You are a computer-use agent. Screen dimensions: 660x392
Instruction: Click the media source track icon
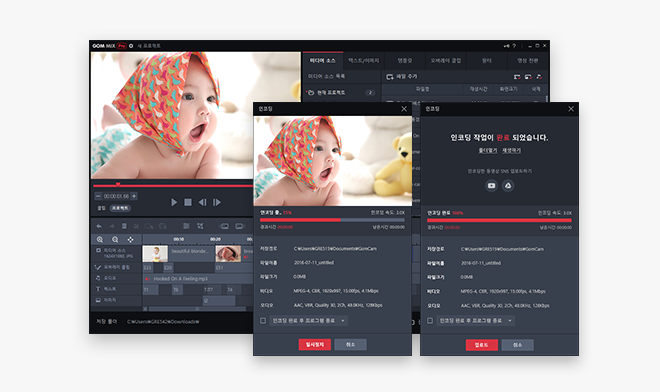pyautogui.click(x=98, y=250)
